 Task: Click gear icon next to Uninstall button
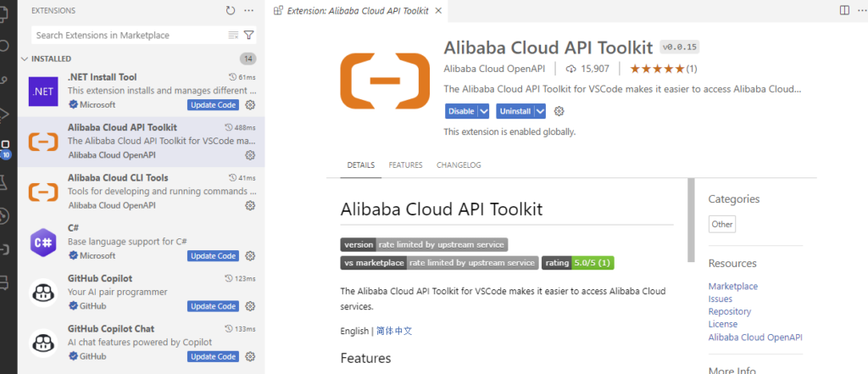tap(559, 111)
